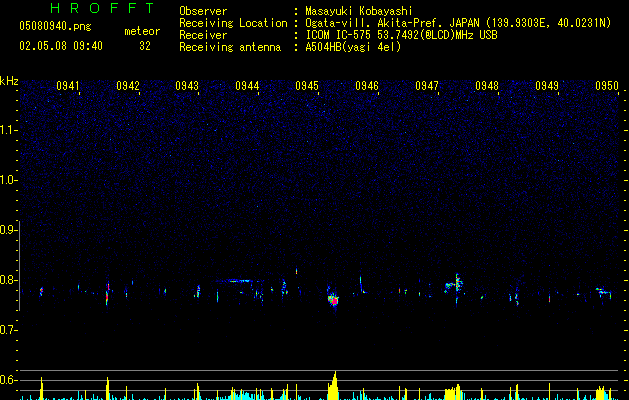Click the 0945 time marker
This screenshot has height=400, width=629.
(x=307, y=86)
